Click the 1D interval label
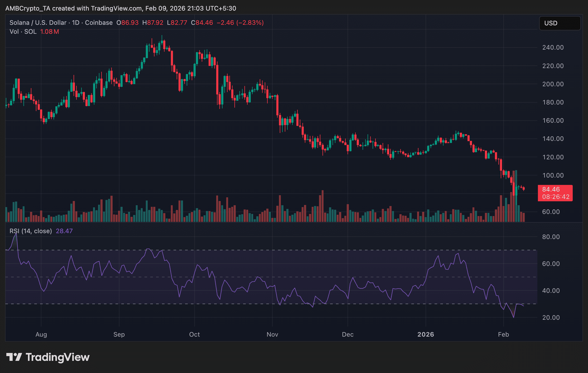The image size is (588, 373). click(x=76, y=23)
